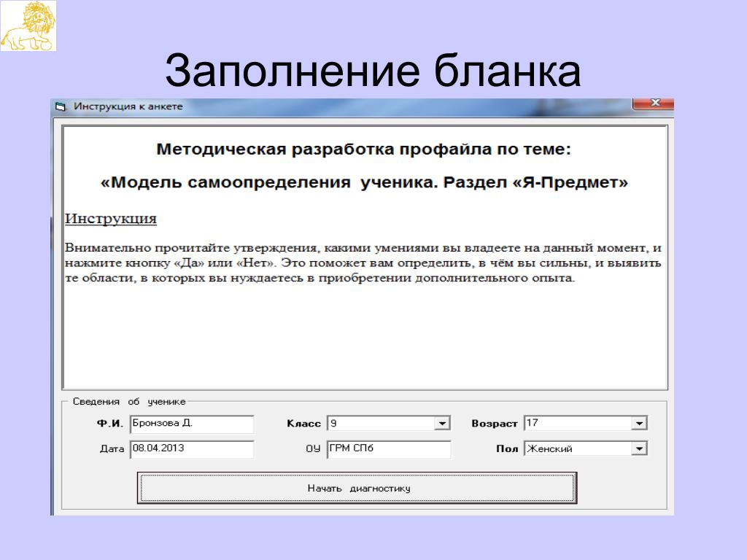Open the Класс dropdown arrow
This screenshot has height=560, width=747.
click(x=442, y=424)
